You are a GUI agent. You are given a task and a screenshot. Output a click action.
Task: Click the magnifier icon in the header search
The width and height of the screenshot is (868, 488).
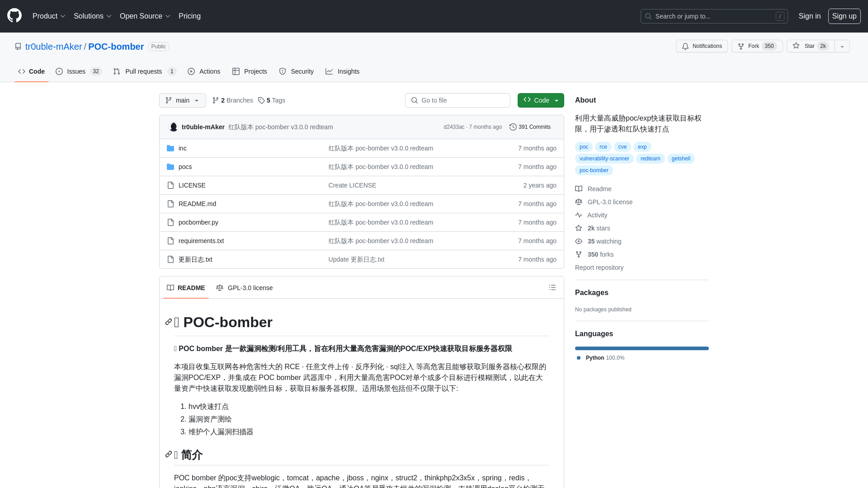pos(648,16)
